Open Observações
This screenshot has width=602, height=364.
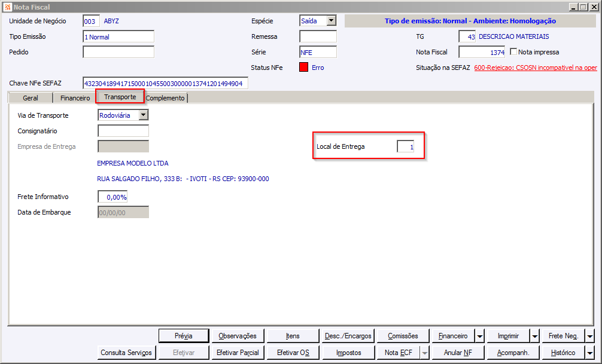238,336
